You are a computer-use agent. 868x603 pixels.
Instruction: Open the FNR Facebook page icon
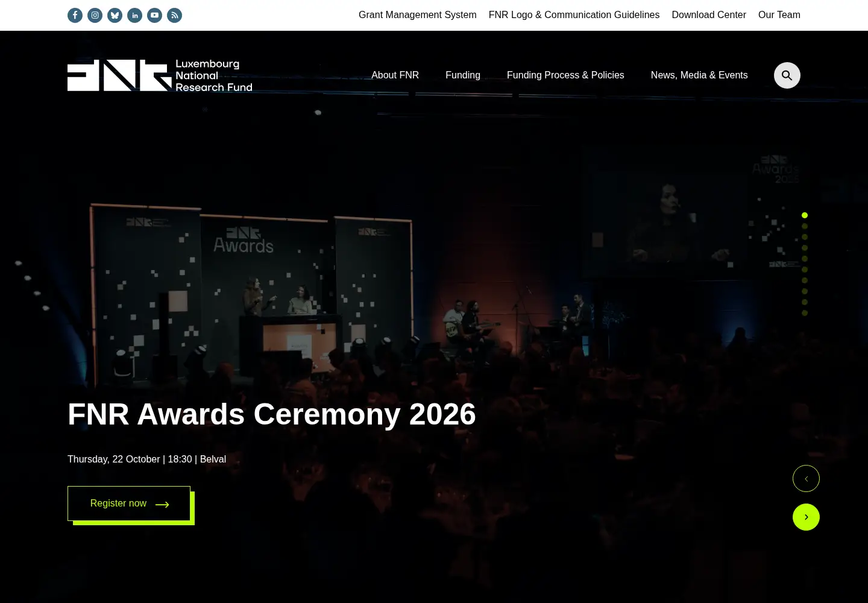pyautogui.click(x=75, y=15)
